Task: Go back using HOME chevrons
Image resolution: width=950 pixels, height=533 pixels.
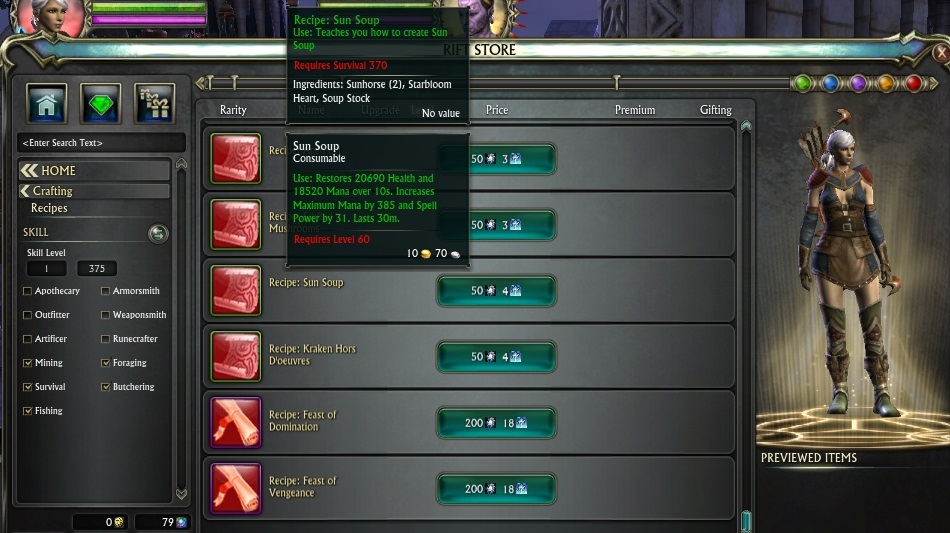Action: [29, 171]
